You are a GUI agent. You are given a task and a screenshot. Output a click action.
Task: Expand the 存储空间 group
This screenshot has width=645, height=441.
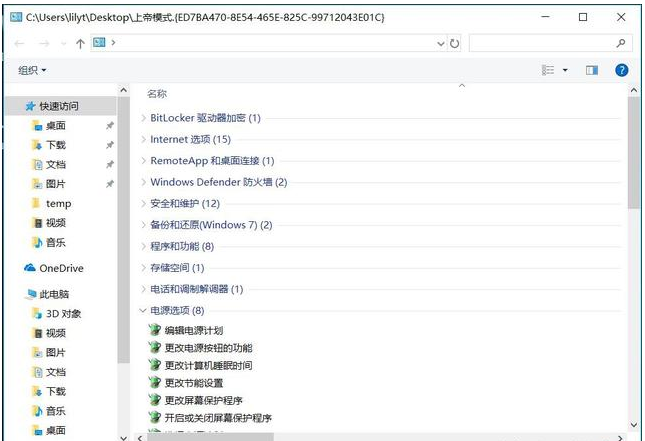(x=143, y=268)
